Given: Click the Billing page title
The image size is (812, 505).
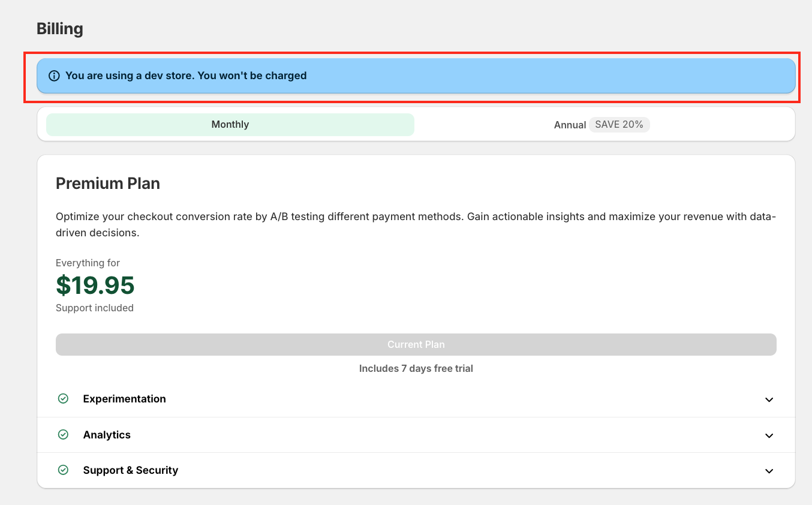Looking at the screenshot, I should click(60, 29).
